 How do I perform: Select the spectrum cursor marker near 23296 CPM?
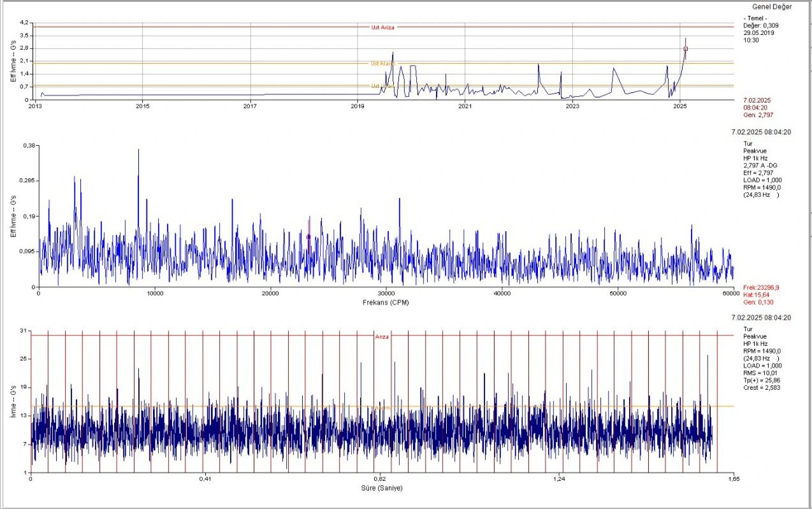[308, 236]
